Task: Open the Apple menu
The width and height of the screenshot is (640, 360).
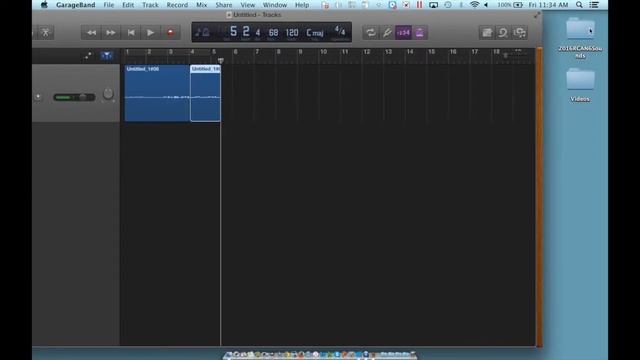Action: [x=44, y=5]
